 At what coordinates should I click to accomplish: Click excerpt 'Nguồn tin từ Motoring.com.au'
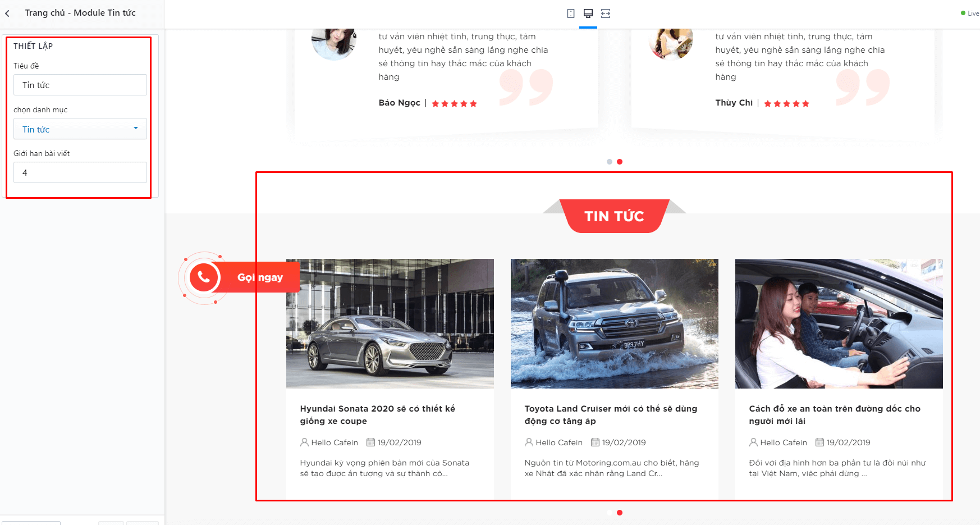tap(612, 468)
